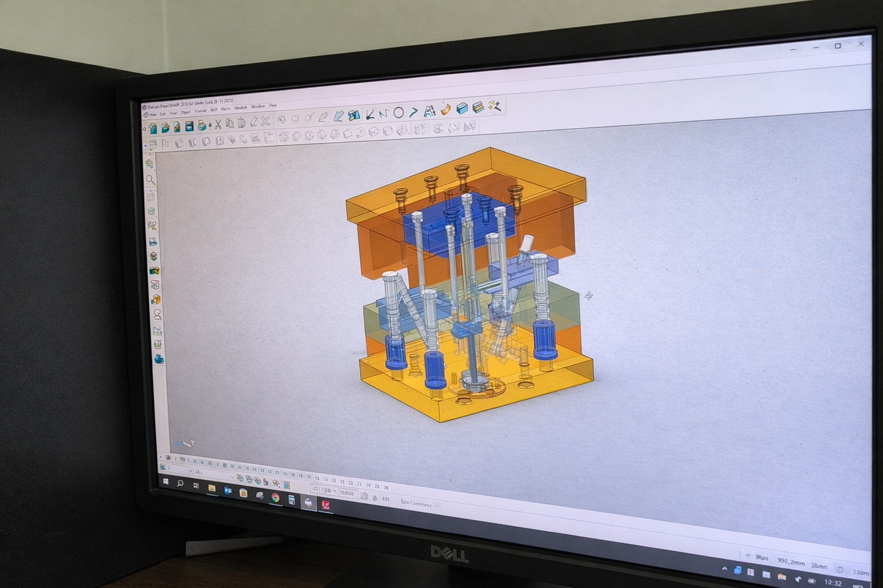Screen dimensions: 883x588
Task: Click the hammer and wrench tools icon
Action: point(494,106)
